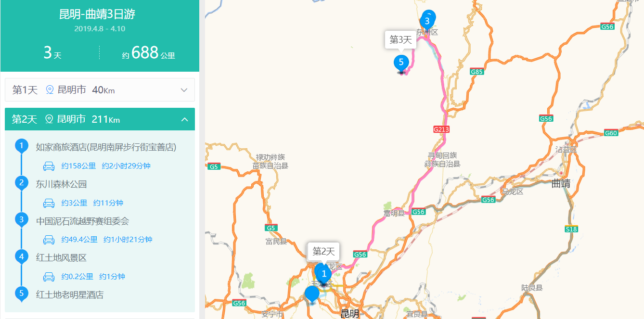644x319 pixels.
Task: Select stop 4 红土地风景区
Action: pyautogui.click(x=61, y=258)
